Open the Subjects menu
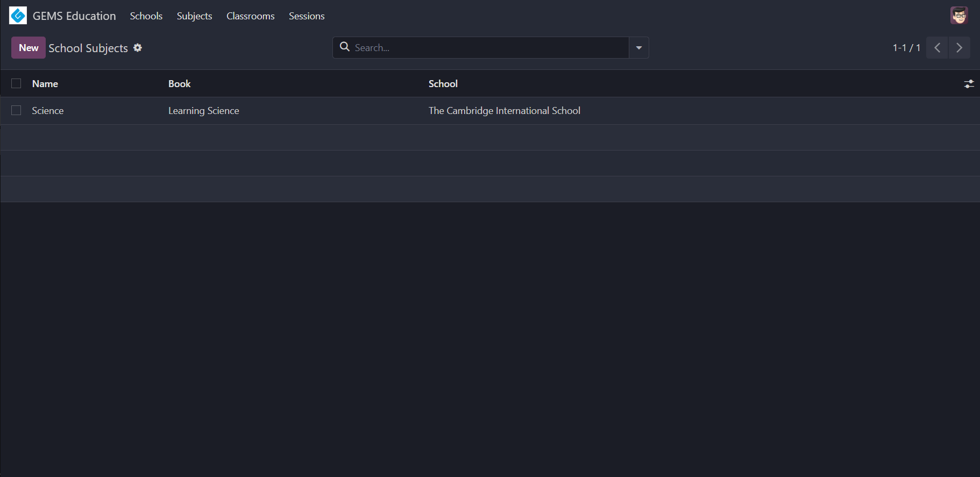The image size is (980, 477). pyautogui.click(x=194, y=16)
